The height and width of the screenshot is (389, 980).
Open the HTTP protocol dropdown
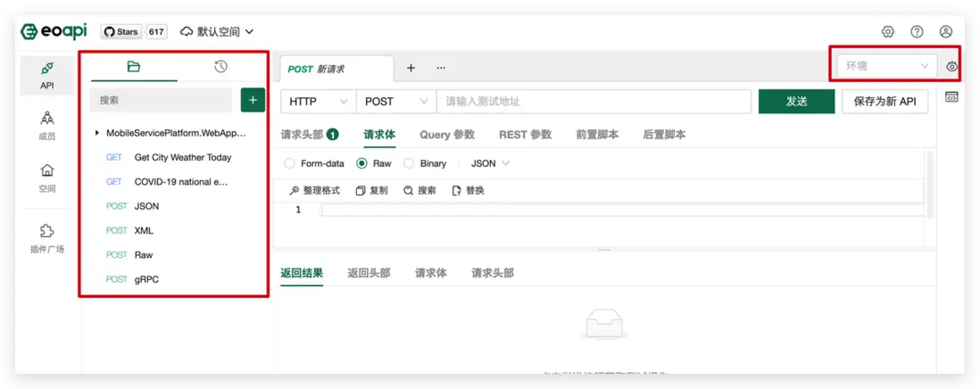click(x=319, y=101)
